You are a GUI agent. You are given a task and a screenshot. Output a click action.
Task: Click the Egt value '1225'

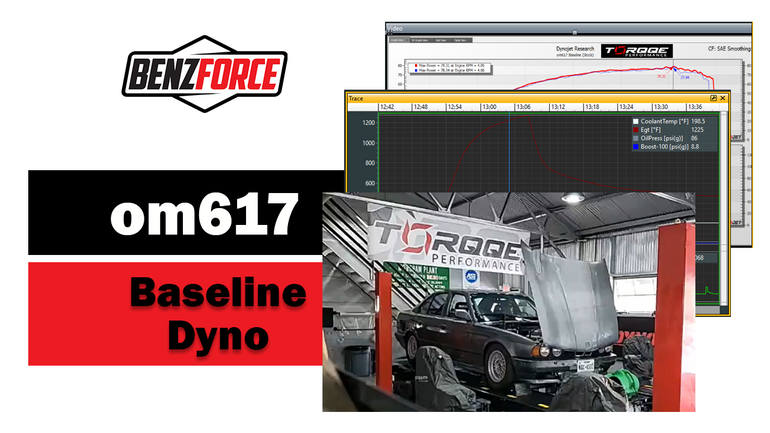pos(697,130)
